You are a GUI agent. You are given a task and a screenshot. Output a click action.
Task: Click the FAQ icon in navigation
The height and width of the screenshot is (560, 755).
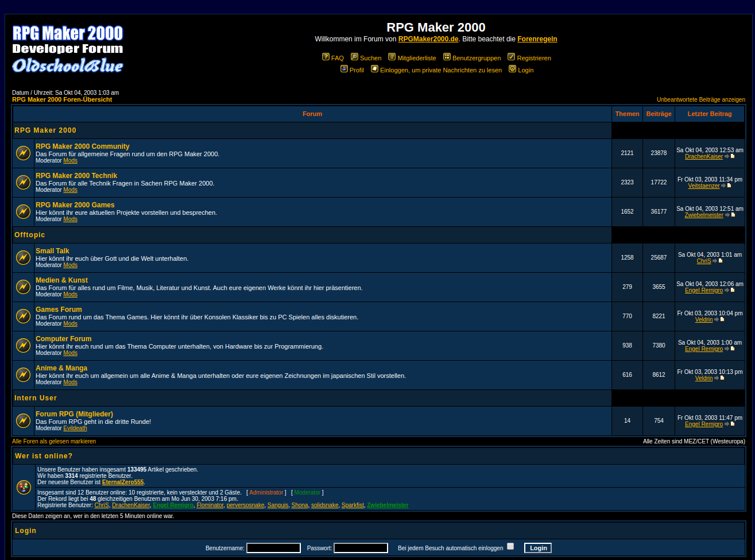326,57
